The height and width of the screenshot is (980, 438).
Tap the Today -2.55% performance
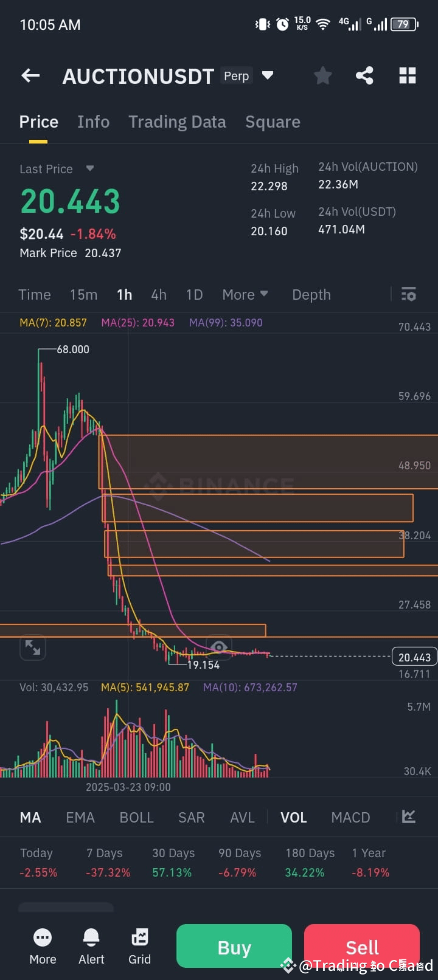[x=38, y=863]
